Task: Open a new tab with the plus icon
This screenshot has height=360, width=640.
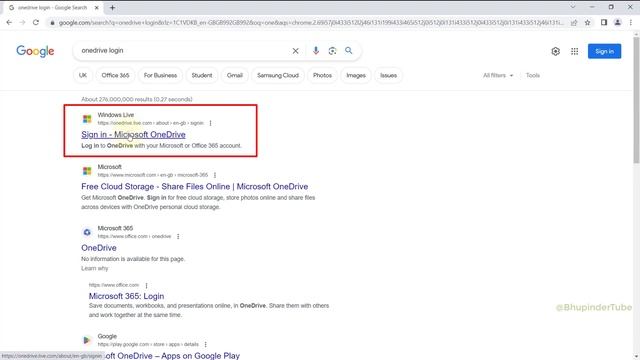Action: (x=112, y=7)
